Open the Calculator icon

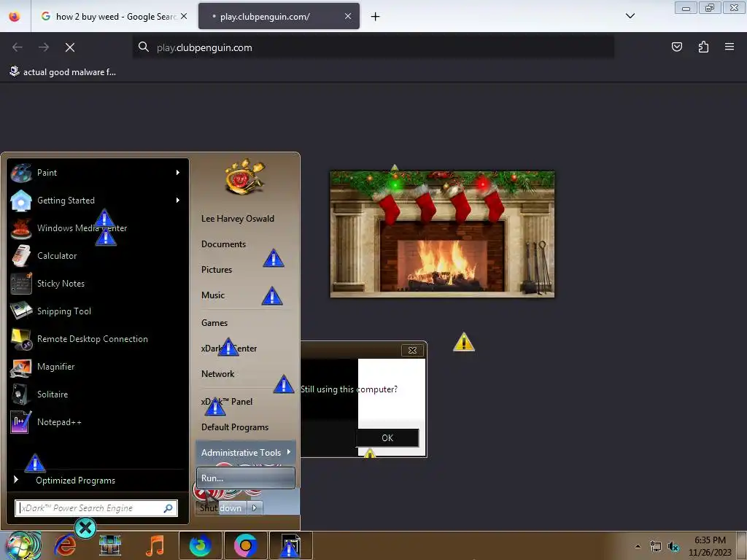(x=21, y=256)
